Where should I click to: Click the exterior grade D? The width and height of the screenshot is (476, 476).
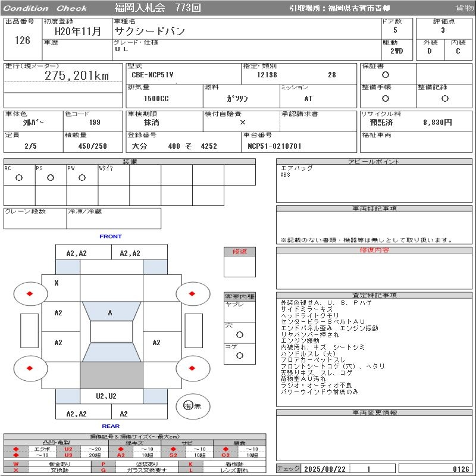(429, 51)
